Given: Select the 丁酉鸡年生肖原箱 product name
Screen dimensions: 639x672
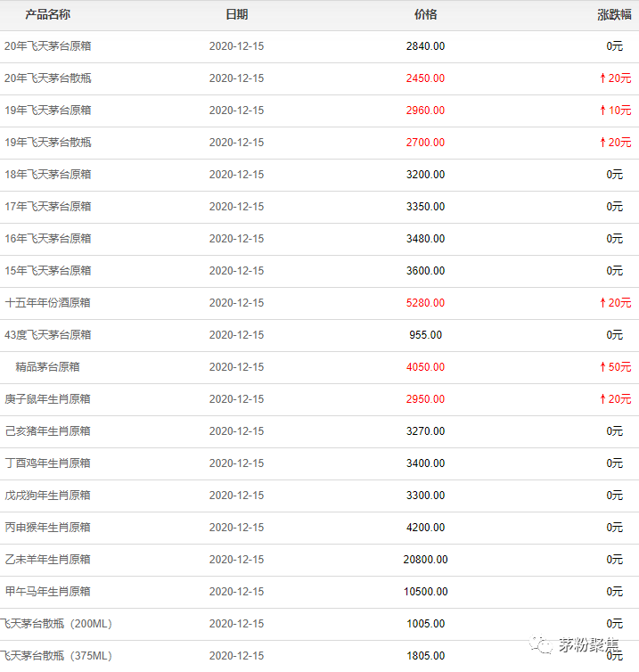Looking at the screenshot, I should point(47,463).
